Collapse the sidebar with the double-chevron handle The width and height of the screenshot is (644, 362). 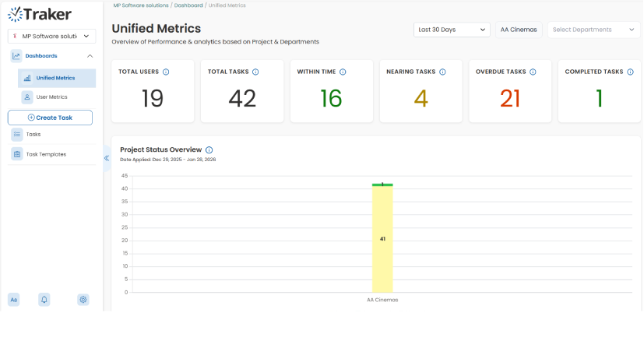tap(107, 158)
